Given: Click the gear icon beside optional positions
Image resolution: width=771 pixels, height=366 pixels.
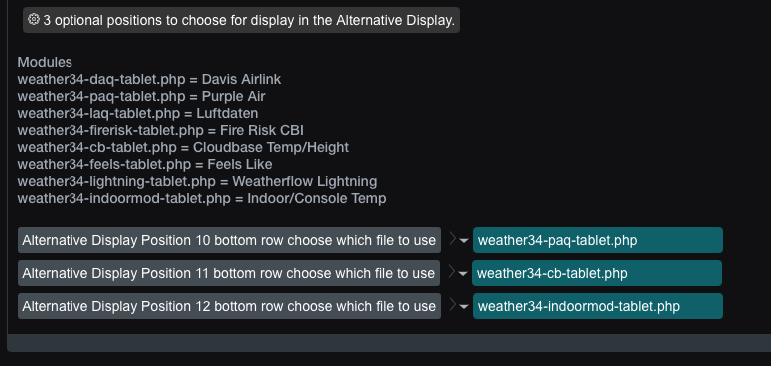Looking at the screenshot, I should tap(33, 20).
